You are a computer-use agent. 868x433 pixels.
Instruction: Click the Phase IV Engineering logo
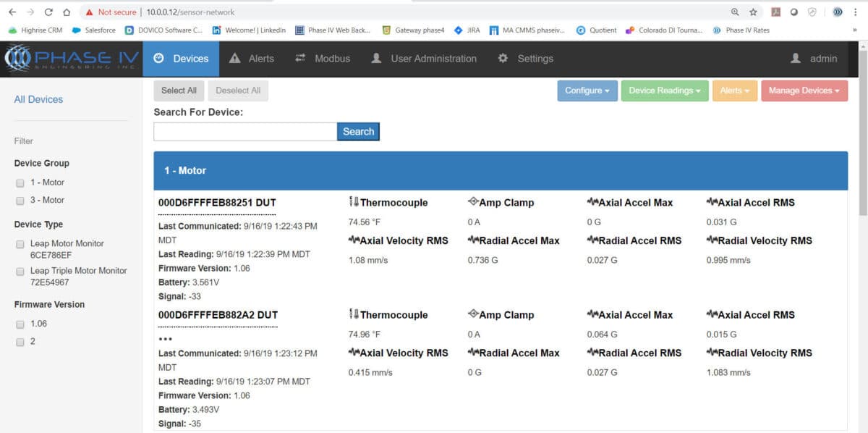pyautogui.click(x=70, y=59)
